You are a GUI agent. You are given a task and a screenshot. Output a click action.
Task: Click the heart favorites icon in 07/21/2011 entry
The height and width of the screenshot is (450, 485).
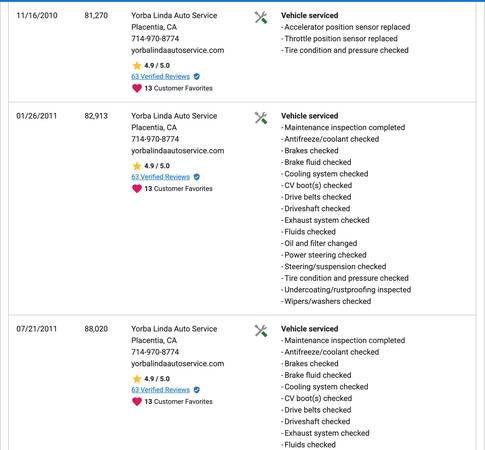(x=137, y=402)
